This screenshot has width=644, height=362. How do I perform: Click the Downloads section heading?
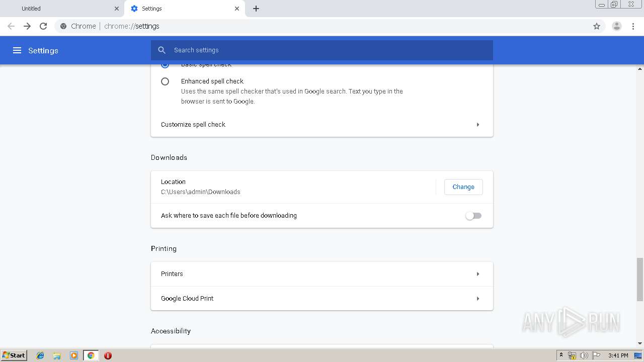pos(169,157)
